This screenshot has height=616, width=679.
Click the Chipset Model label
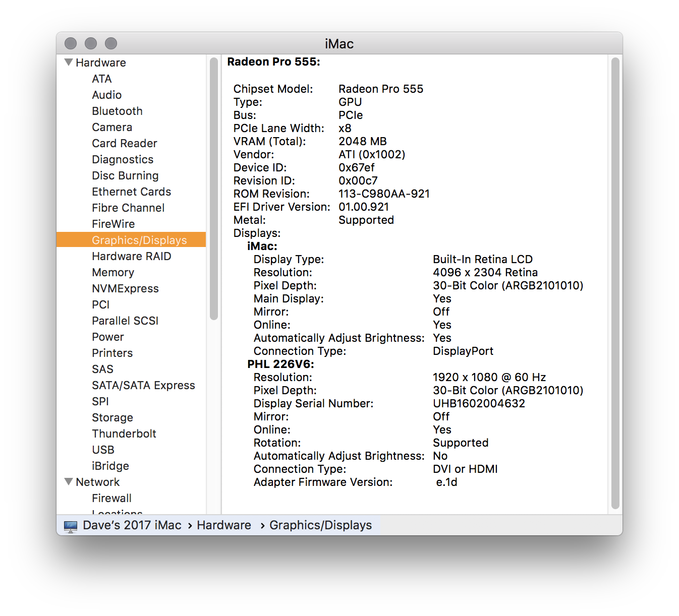click(x=273, y=89)
